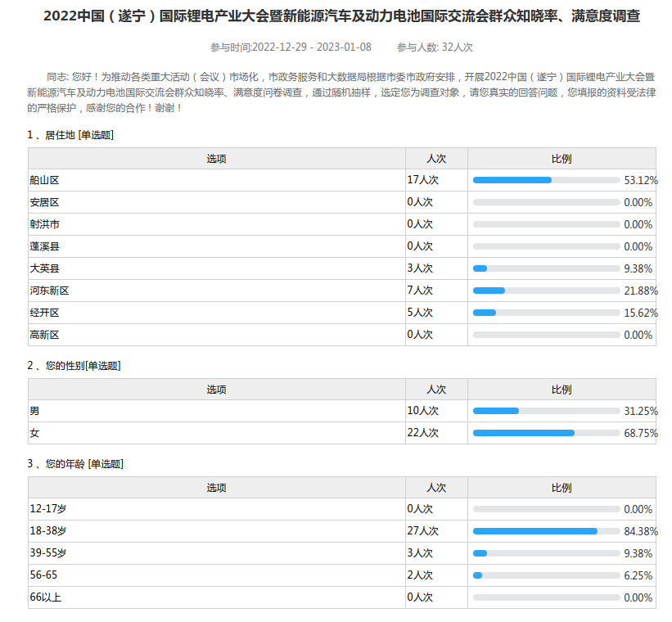Select the 66以上 option label
The image size is (672, 622).
(45, 597)
